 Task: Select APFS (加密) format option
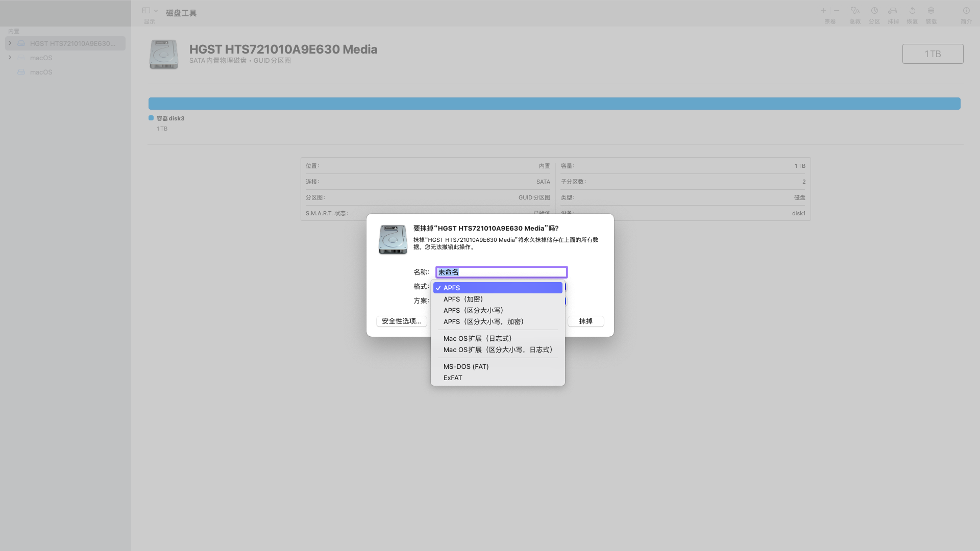[463, 299]
